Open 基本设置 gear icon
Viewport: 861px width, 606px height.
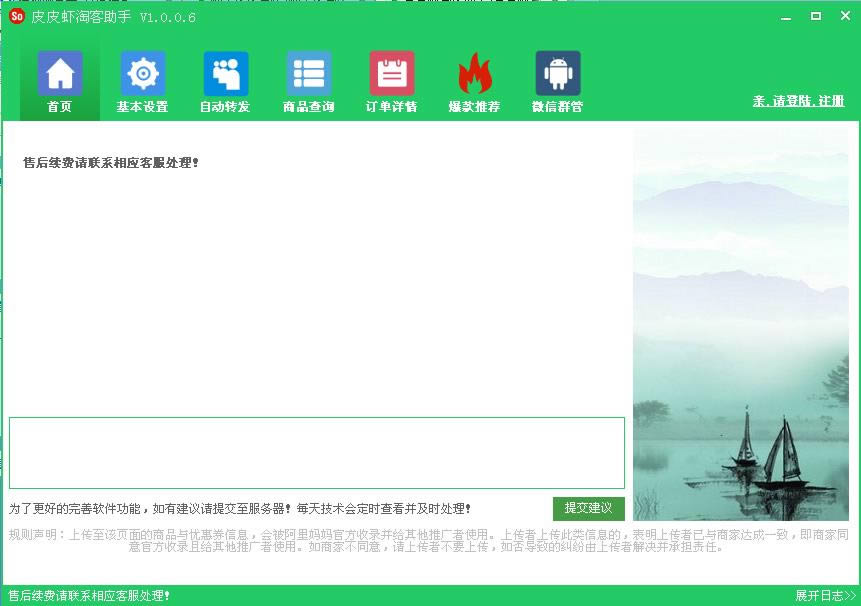143,74
